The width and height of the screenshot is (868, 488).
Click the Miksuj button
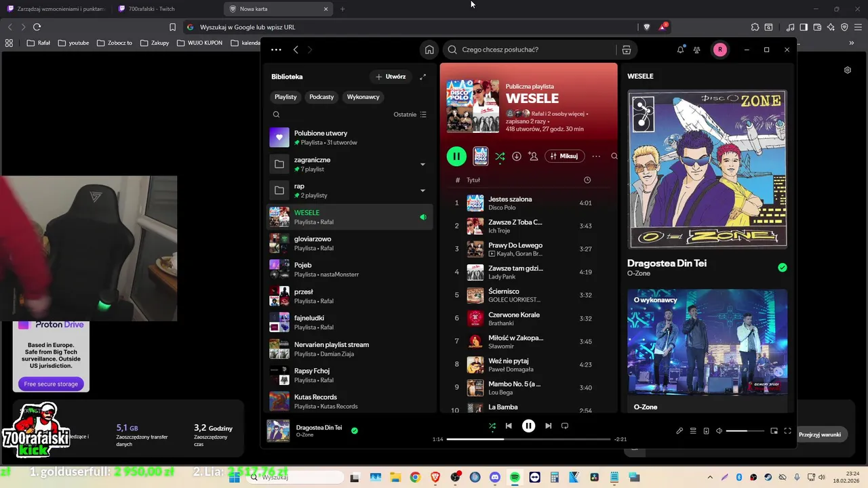[564, 156]
